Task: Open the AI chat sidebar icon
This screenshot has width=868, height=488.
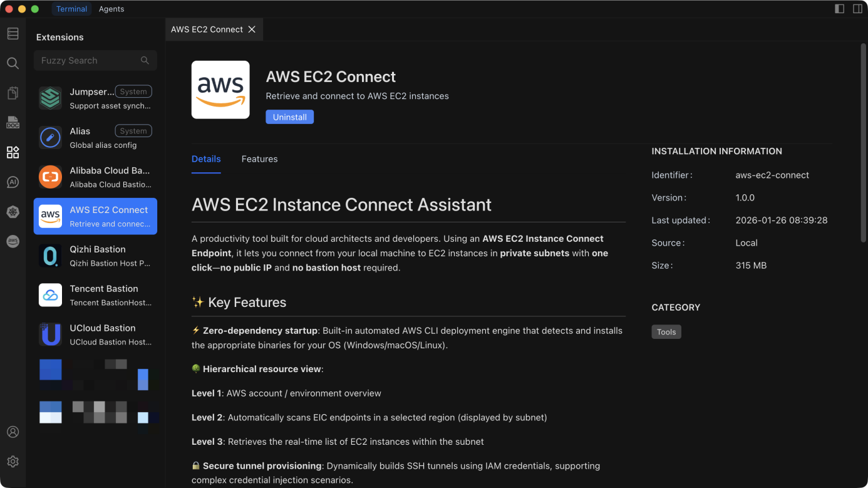Action: coord(13,182)
